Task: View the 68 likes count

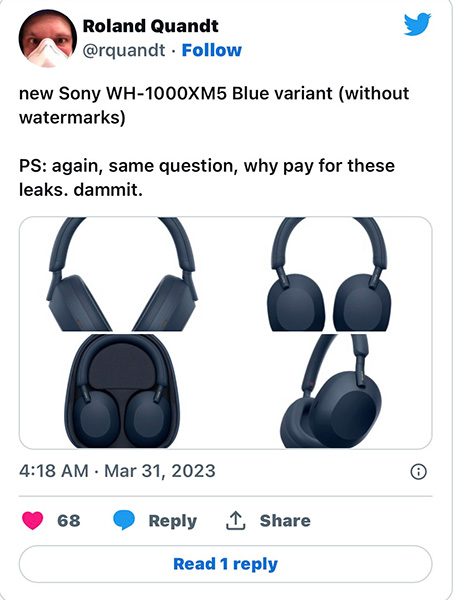Action: point(69,521)
